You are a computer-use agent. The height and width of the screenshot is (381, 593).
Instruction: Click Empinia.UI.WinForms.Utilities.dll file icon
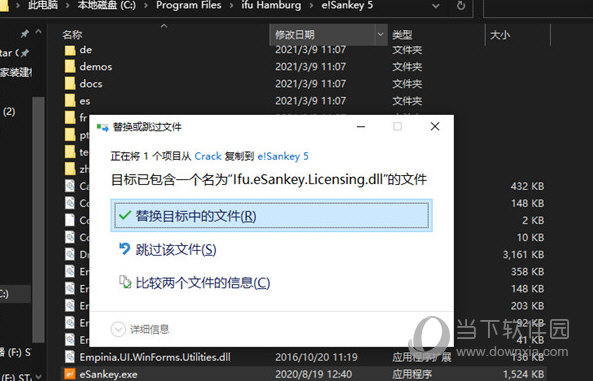coord(70,357)
